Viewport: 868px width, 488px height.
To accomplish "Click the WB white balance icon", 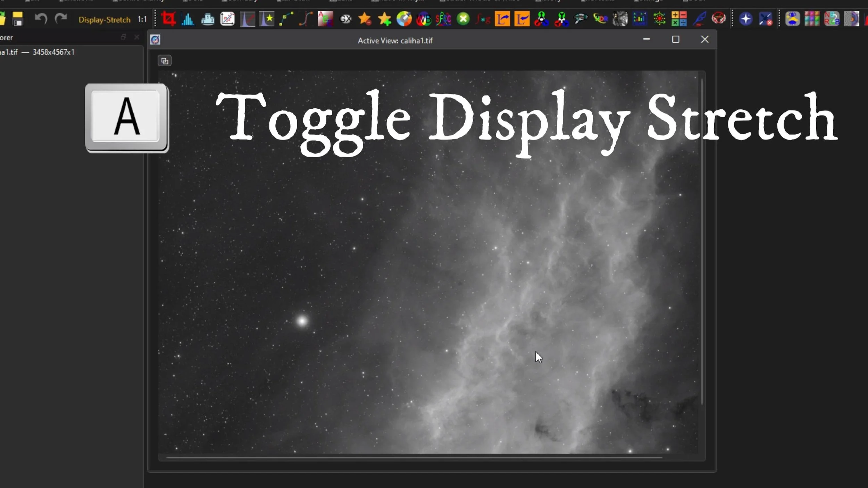I will [x=424, y=19].
